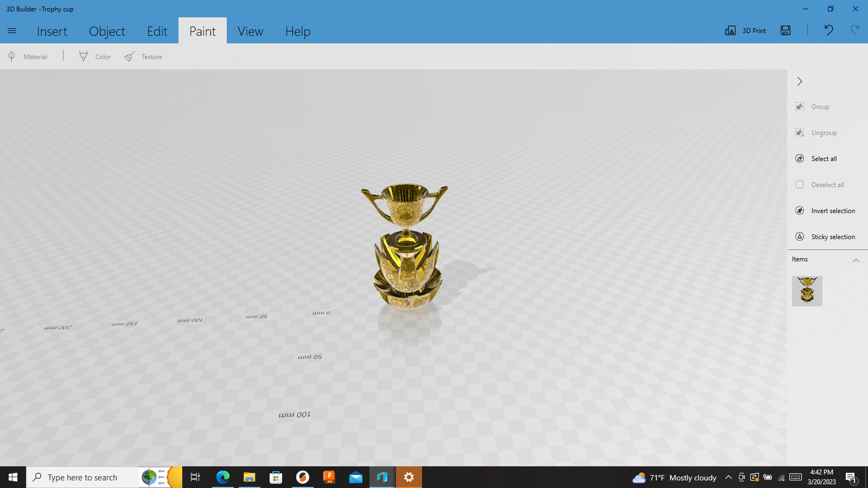Image resolution: width=868 pixels, height=488 pixels.
Task: Save the Trophy cup project
Action: pyautogui.click(x=785, y=30)
